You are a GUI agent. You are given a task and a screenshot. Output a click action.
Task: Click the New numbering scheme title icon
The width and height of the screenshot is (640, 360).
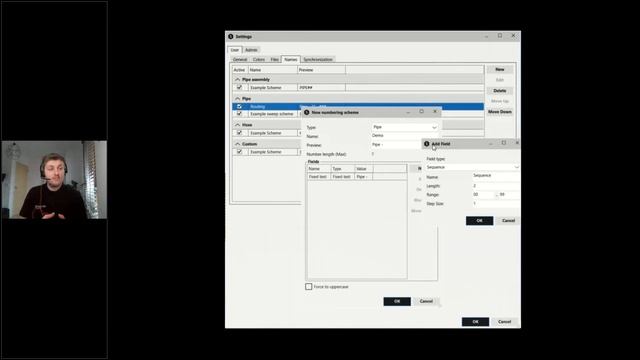tap(307, 112)
